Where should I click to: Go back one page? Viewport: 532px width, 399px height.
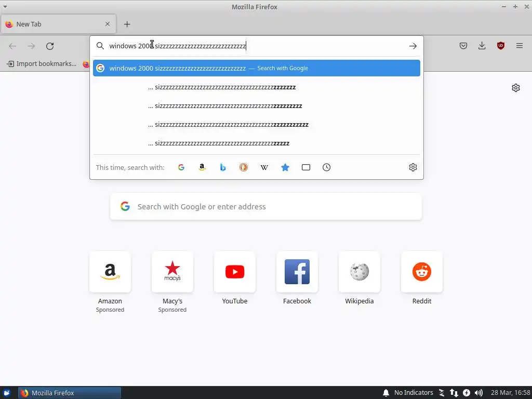click(12, 46)
